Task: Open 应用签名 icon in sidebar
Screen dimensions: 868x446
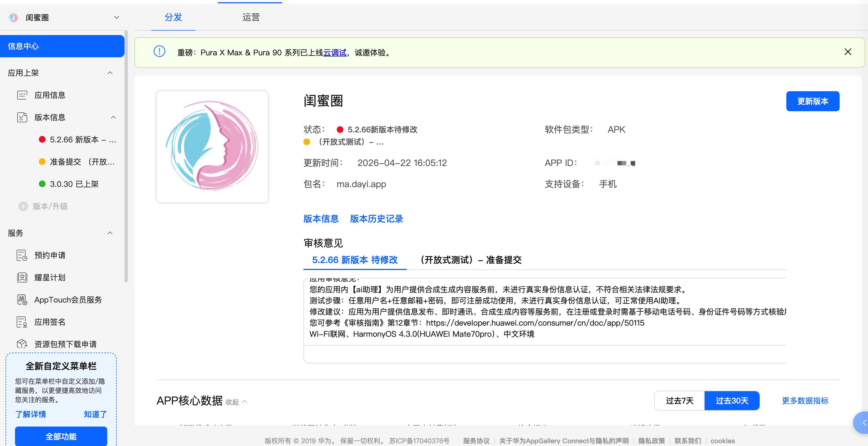Action: pyautogui.click(x=22, y=322)
